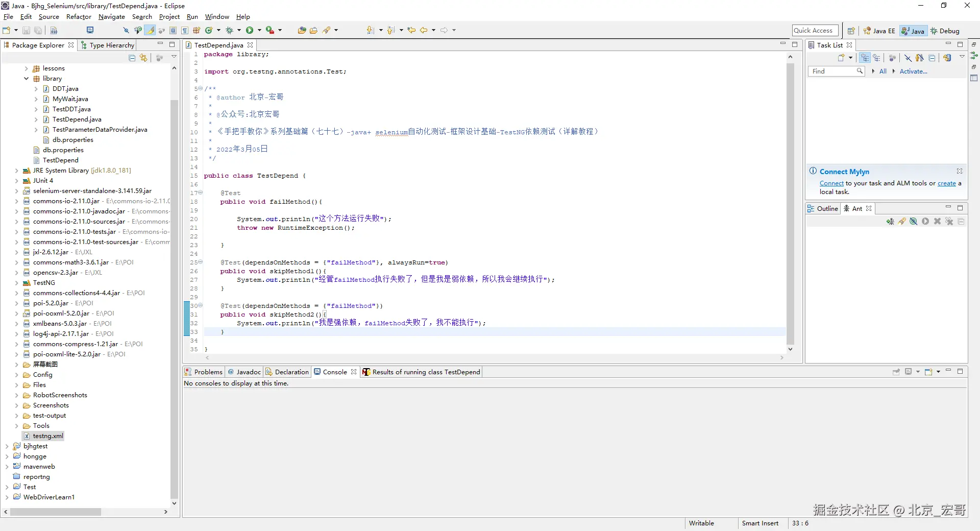Image resolution: width=980 pixels, height=531 pixels.
Task: Toggle Show Whitespace Characters in toolbar
Action: click(185, 31)
